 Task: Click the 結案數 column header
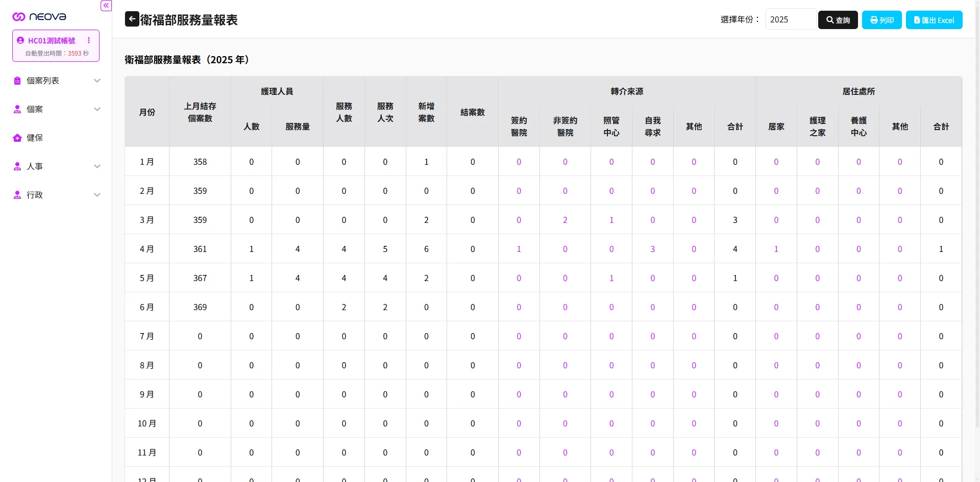point(473,112)
